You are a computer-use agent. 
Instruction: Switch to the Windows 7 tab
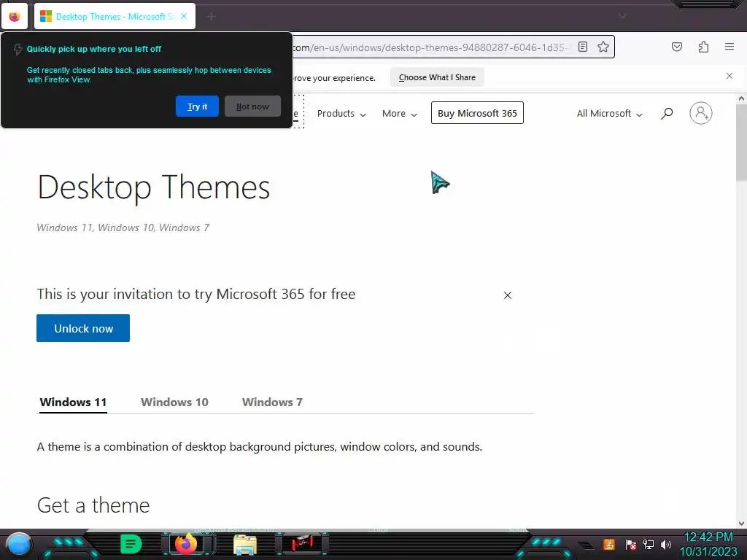click(272, 402)
